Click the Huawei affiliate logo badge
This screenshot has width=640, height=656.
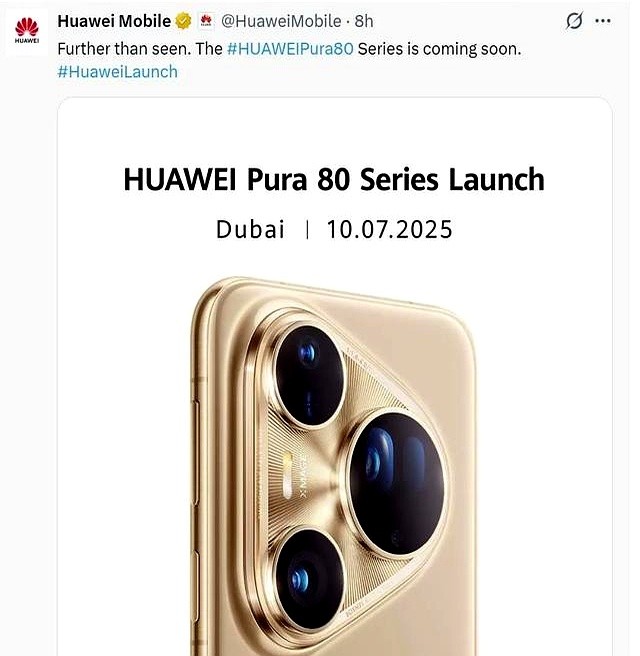(206, 21)
